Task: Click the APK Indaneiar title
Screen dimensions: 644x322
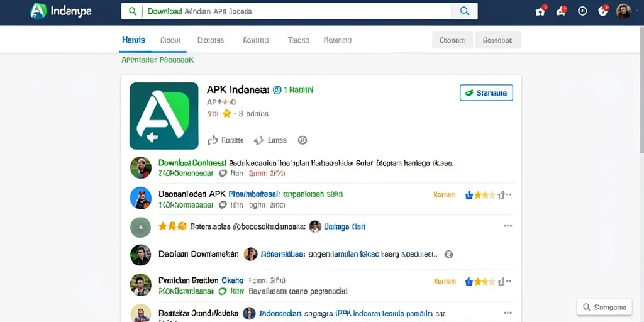Action: (238, 89)
